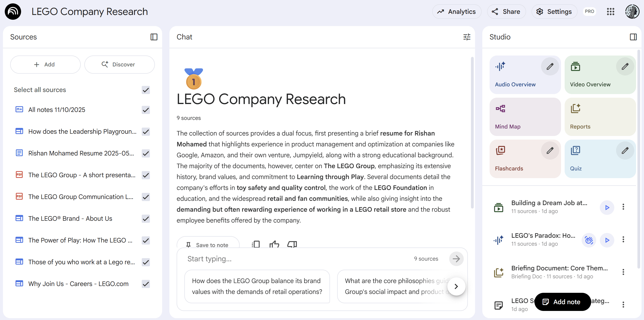644x320 pixels.
Task: Open options for LEGO's Paradox audio
Action: pos(623,240)
